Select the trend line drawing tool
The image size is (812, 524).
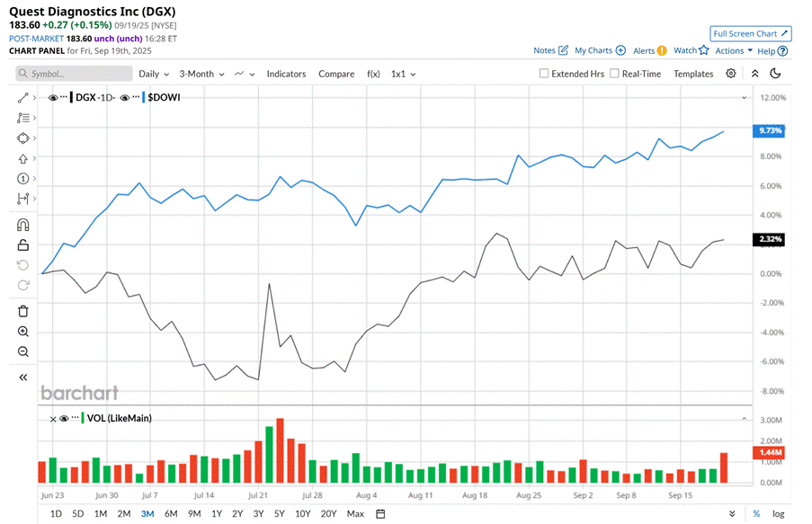(22, 97)
